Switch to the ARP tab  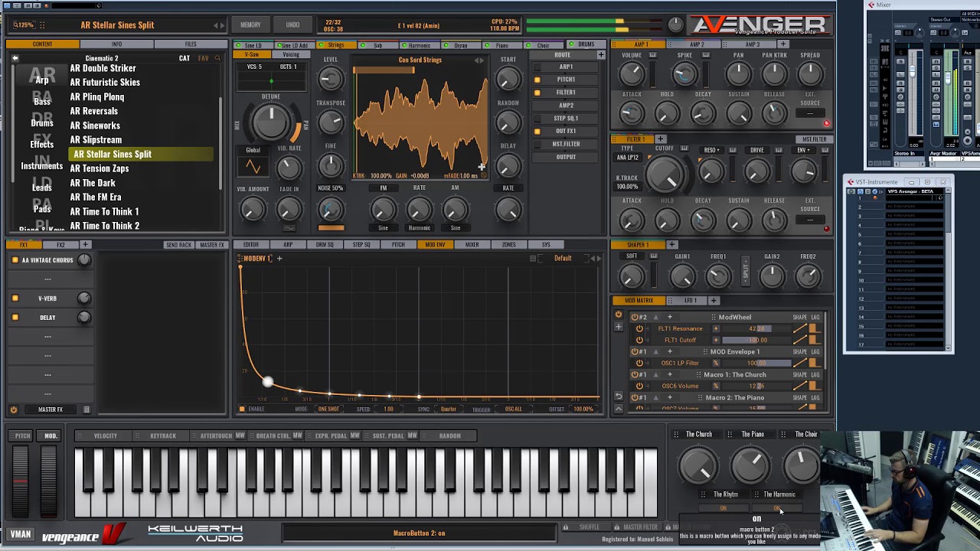coord(288,245)
